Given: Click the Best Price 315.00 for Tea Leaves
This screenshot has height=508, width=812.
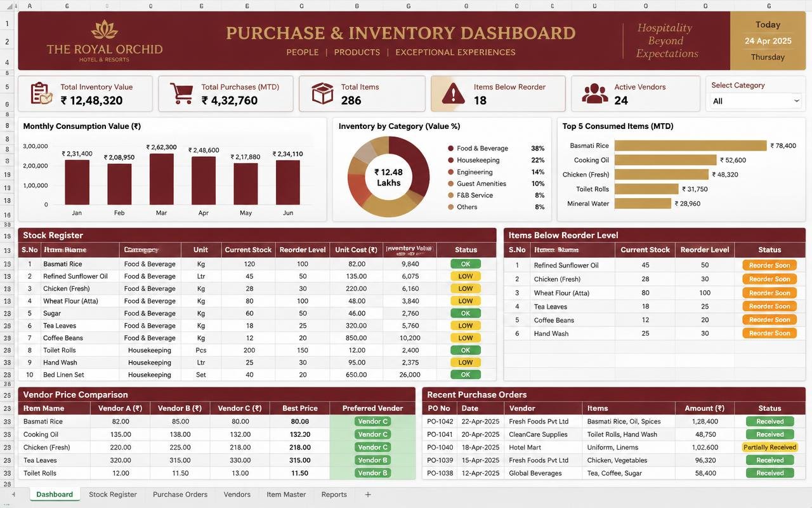Looking at the screenshot, I should (x=299, y=460).
